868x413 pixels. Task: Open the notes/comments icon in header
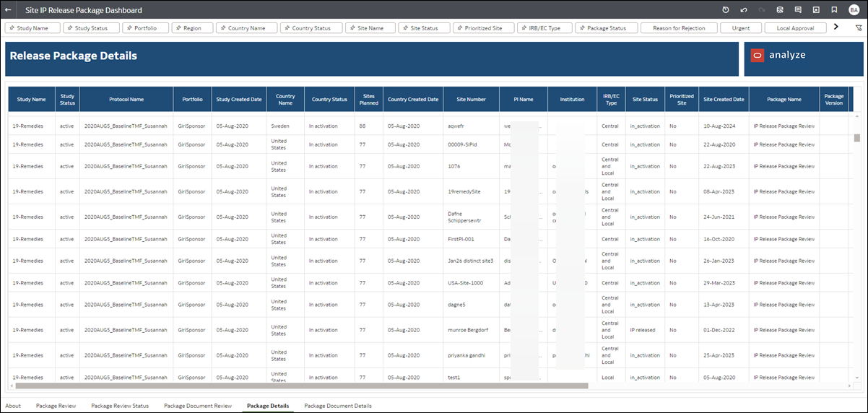[798, 10]
